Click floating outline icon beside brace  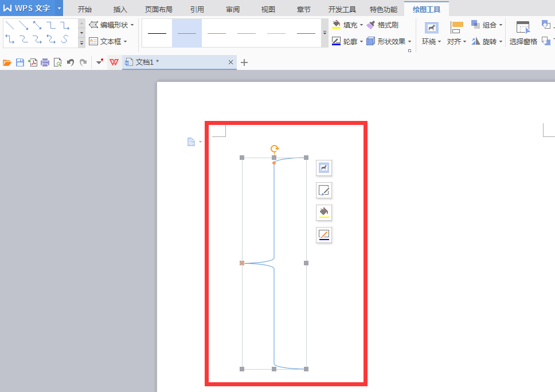(324, 235)
